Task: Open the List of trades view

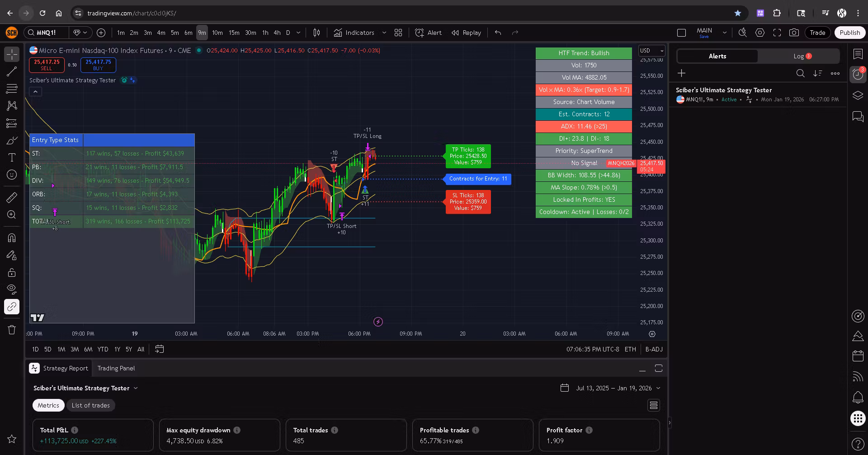Action: tap(90, 405)
